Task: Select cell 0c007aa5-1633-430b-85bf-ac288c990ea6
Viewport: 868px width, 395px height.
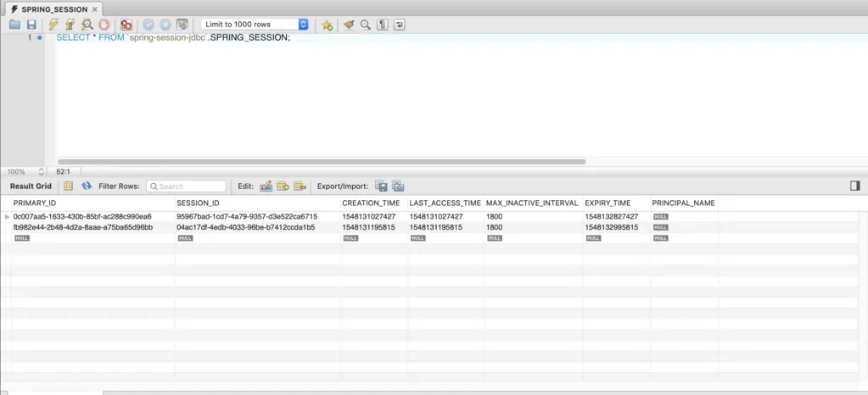Action: pyautogui.click(x=93, y=216)
